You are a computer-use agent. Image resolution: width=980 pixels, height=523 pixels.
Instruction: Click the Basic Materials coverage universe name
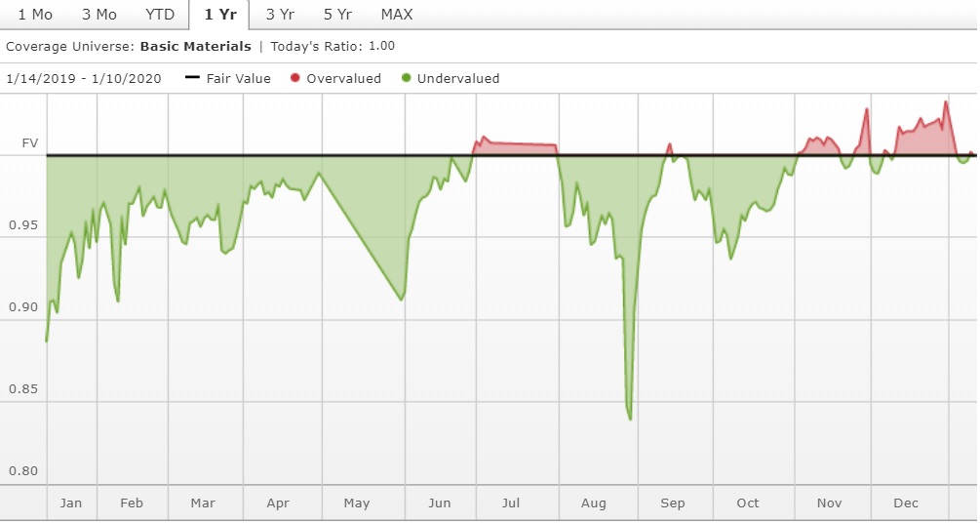pos(195,46)
